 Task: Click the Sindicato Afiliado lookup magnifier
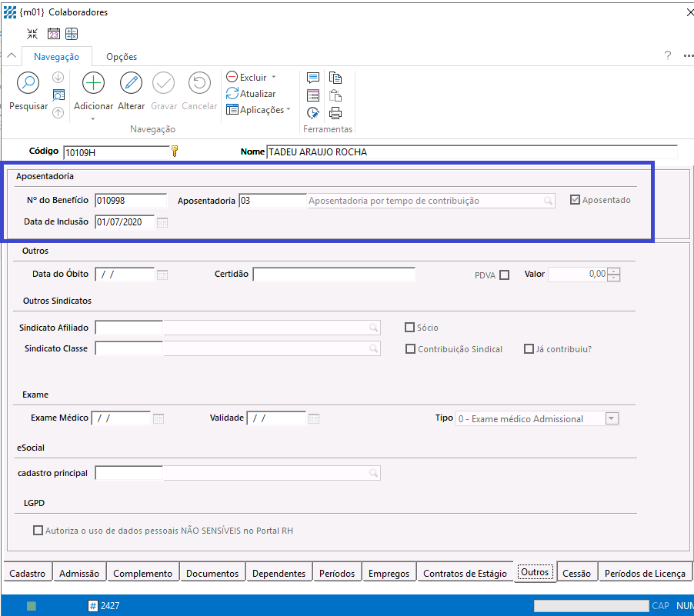(374, 328)
